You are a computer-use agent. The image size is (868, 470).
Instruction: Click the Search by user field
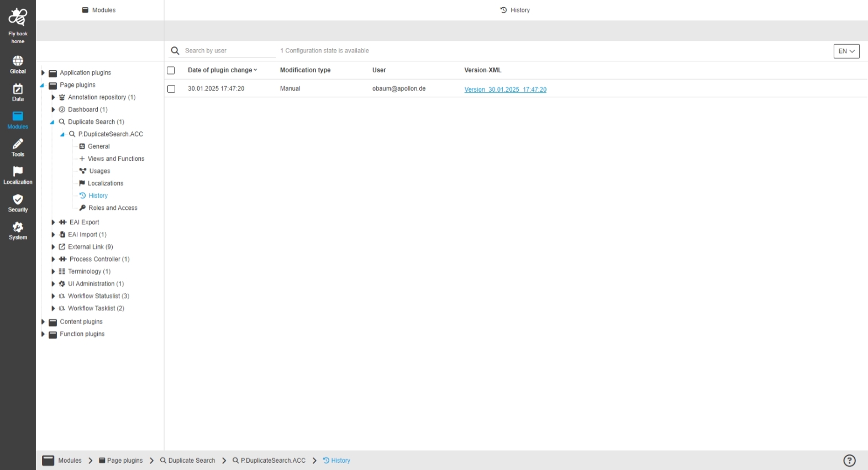click(229, 51)
